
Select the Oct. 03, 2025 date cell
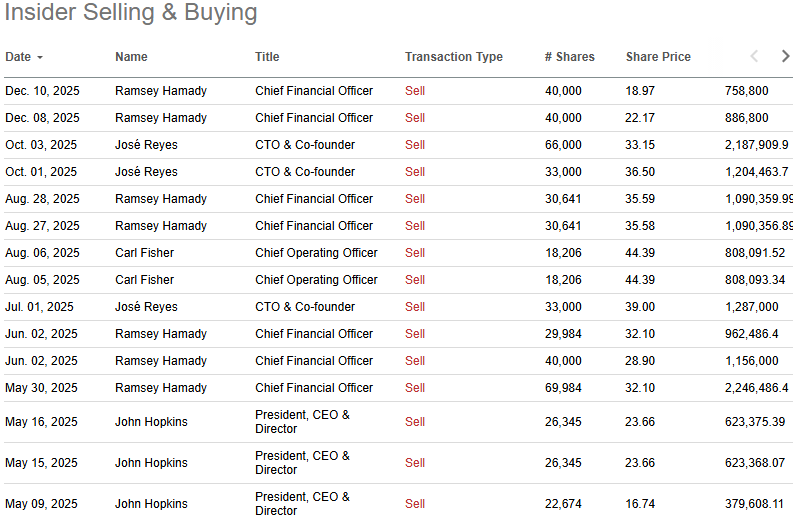tap(41, 145)
